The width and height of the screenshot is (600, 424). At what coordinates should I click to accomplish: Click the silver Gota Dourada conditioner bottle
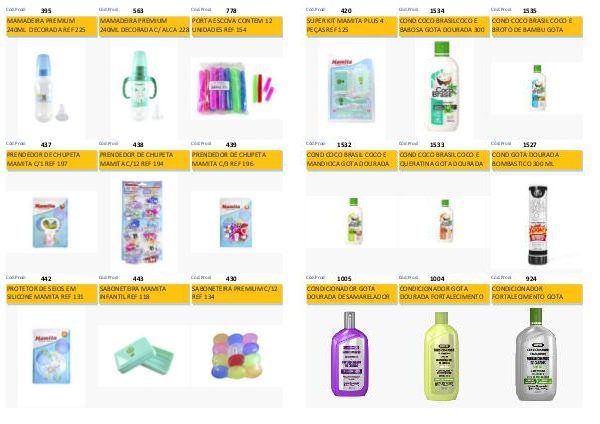pos(536,355)
